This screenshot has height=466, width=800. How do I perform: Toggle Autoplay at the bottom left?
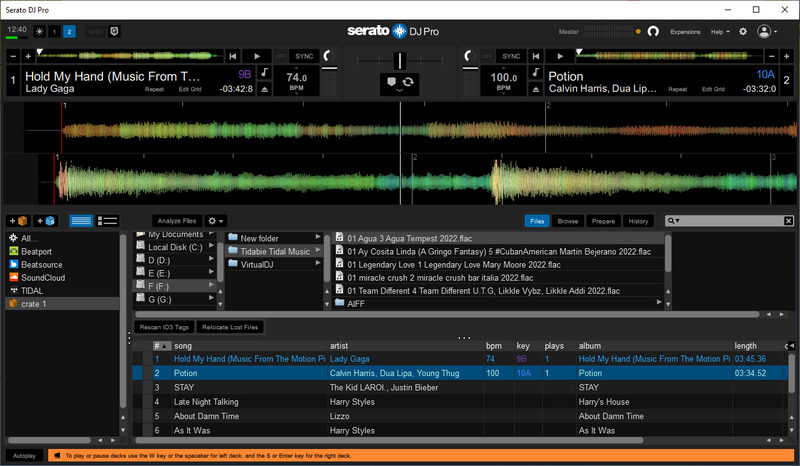pos(24,456)
